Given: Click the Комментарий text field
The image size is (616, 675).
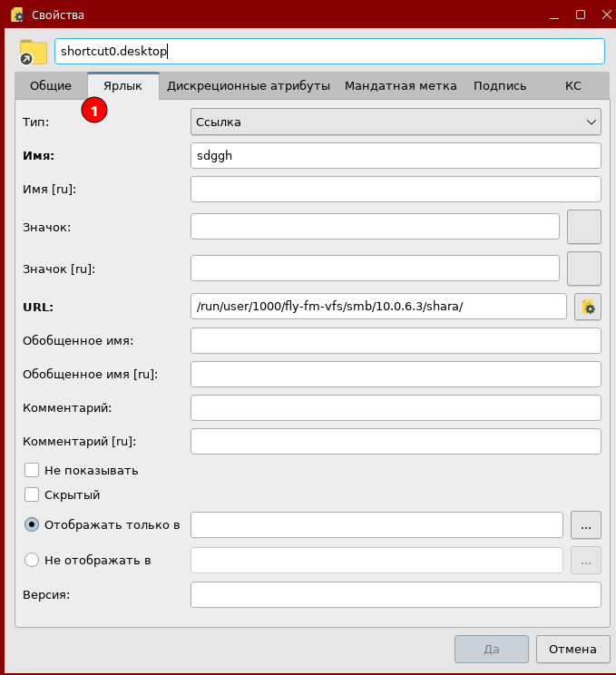Looking at the screenshot, I should click(396, 407).
